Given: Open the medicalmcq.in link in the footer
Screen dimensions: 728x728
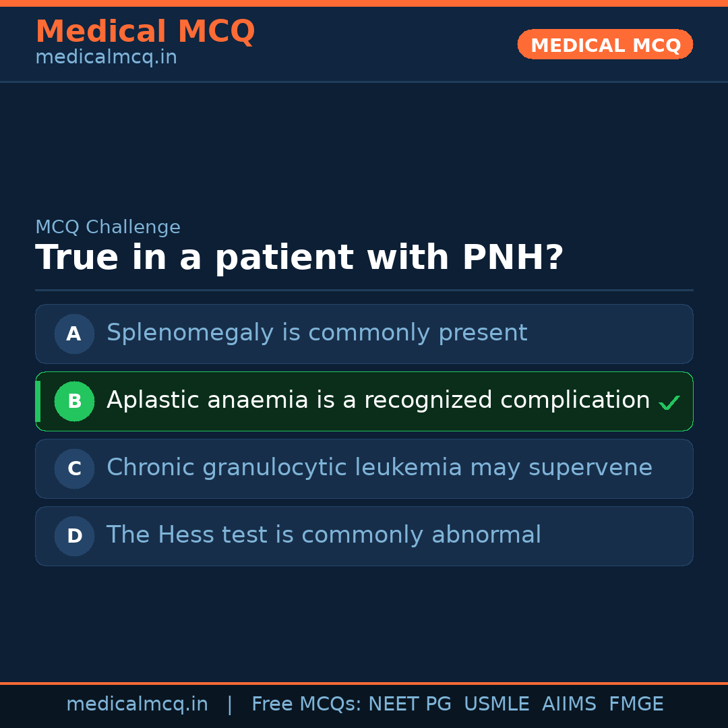Looking at the screenshot, I should pos(137,704).
